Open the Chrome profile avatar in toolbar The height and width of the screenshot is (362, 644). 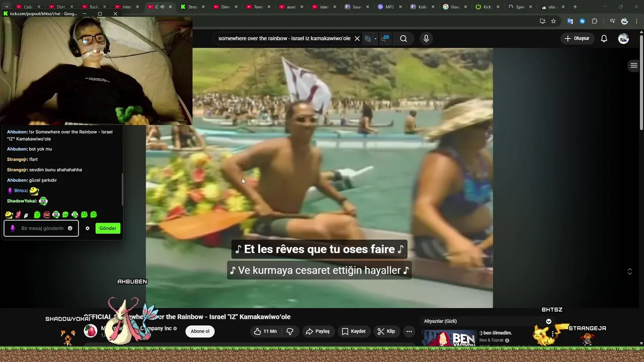pyautogui.click(x=624, y=21)
